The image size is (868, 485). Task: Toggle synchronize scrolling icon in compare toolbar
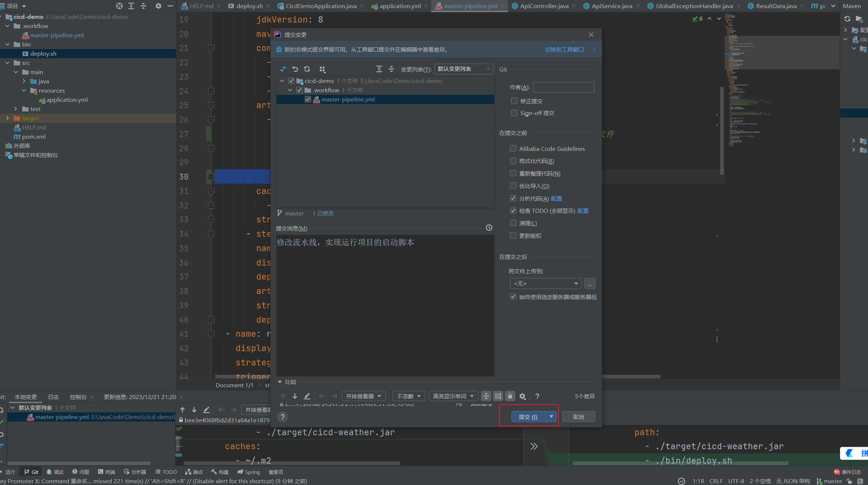tap(498, 396)
